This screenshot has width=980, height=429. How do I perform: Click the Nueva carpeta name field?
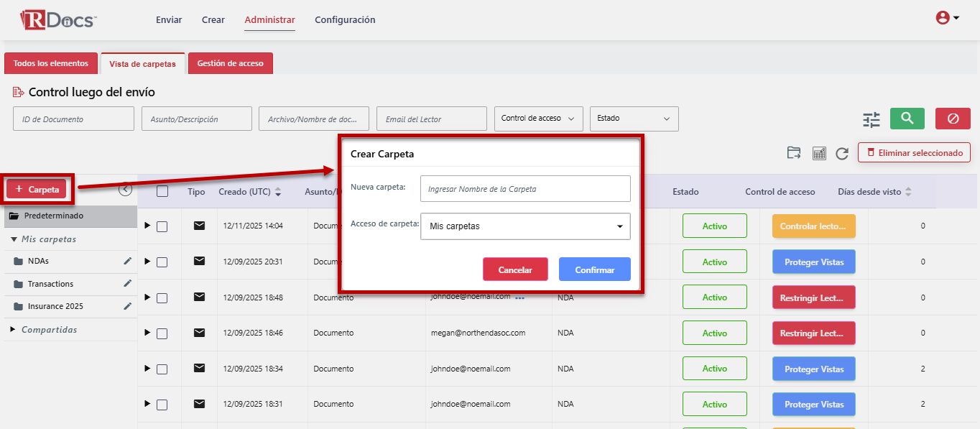[x=525, y=189]
